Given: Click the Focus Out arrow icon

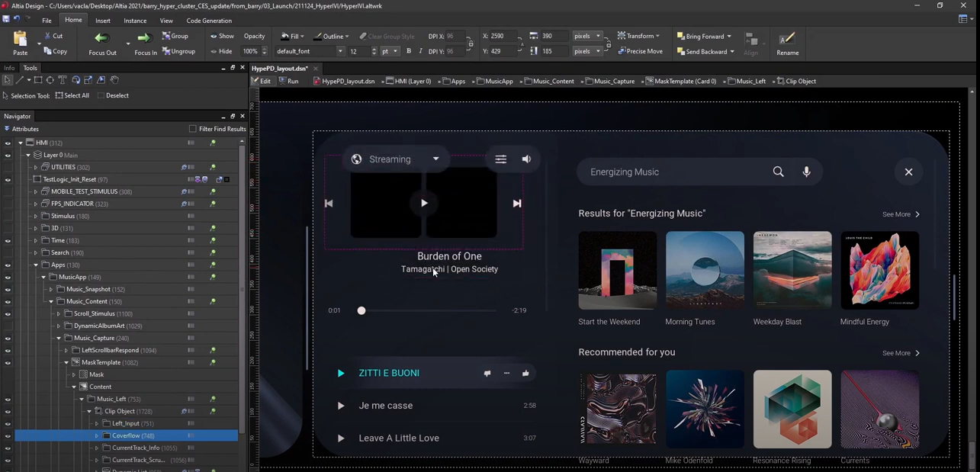Looking at the screenshot, I should point(101,37).
